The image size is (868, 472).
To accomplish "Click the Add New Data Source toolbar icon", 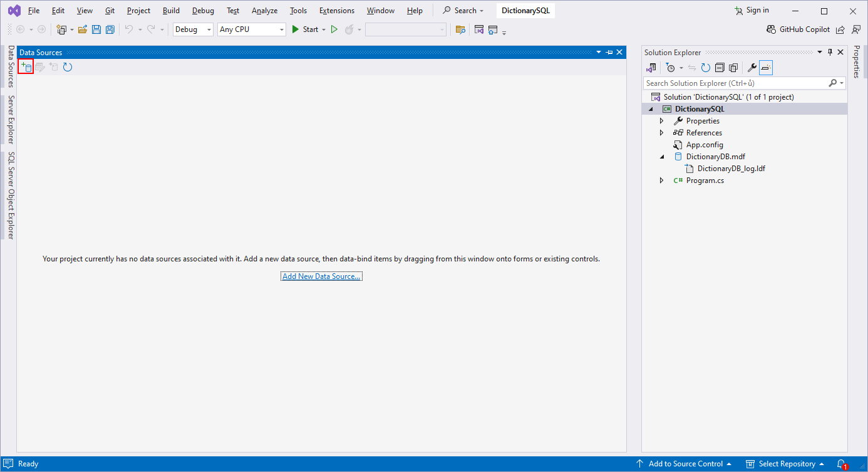I will (26, 67).
